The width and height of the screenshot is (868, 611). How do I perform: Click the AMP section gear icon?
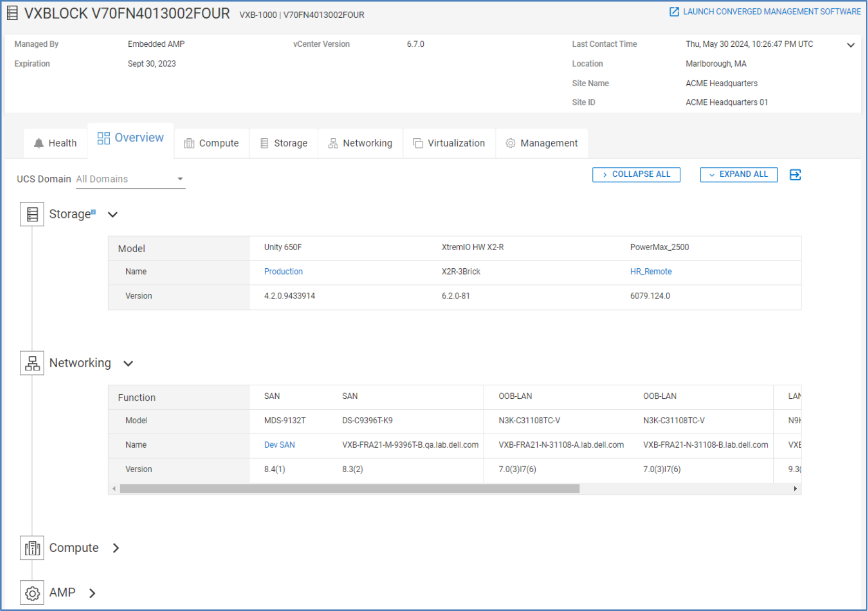pos(32,593)
